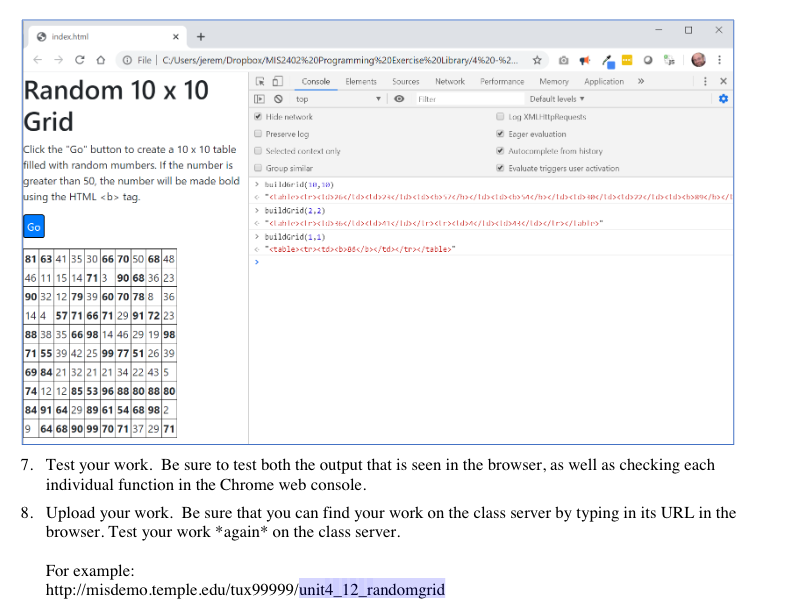This screenshot has width=785, height=611.
Task: Click the browser forward arrow
Action: tap(59, 60)
